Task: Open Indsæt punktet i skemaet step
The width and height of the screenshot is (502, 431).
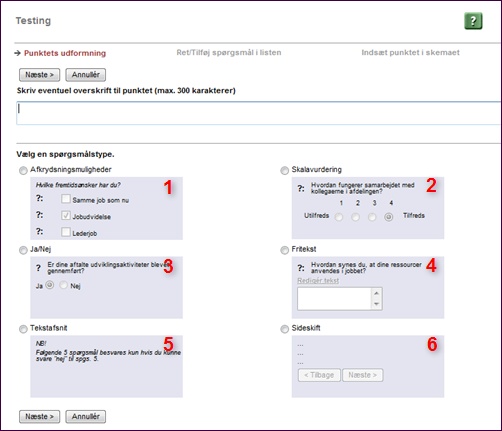Action: [x=410, y=53]
